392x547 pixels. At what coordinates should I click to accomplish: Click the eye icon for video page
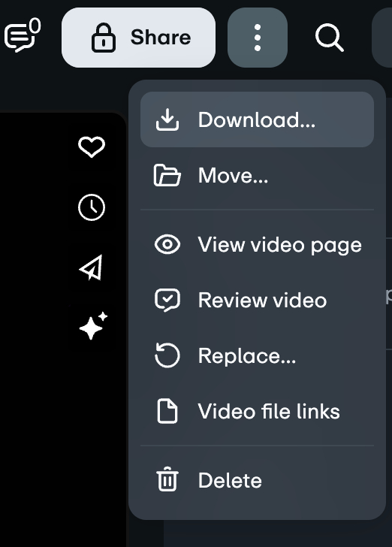[x=167, y=244]
